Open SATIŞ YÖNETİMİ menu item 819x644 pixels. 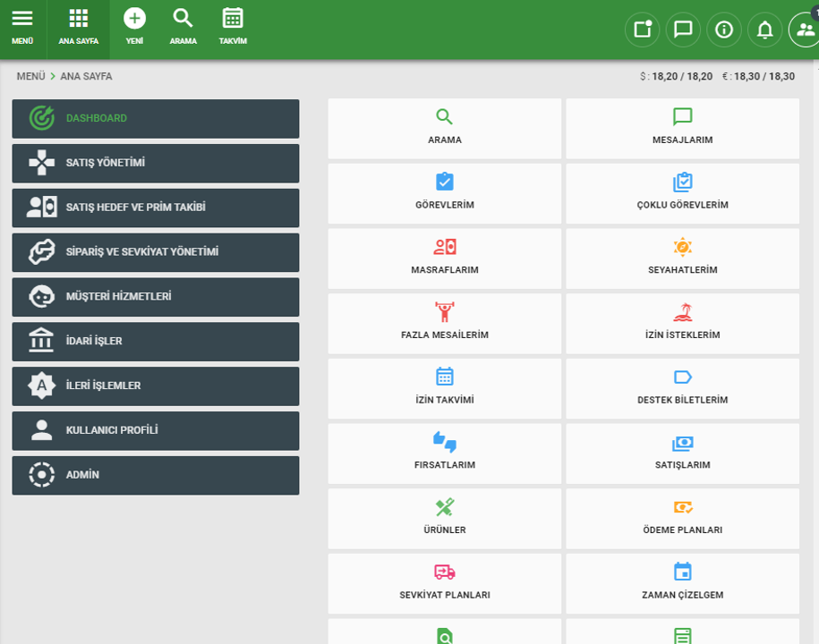point(156,163)
